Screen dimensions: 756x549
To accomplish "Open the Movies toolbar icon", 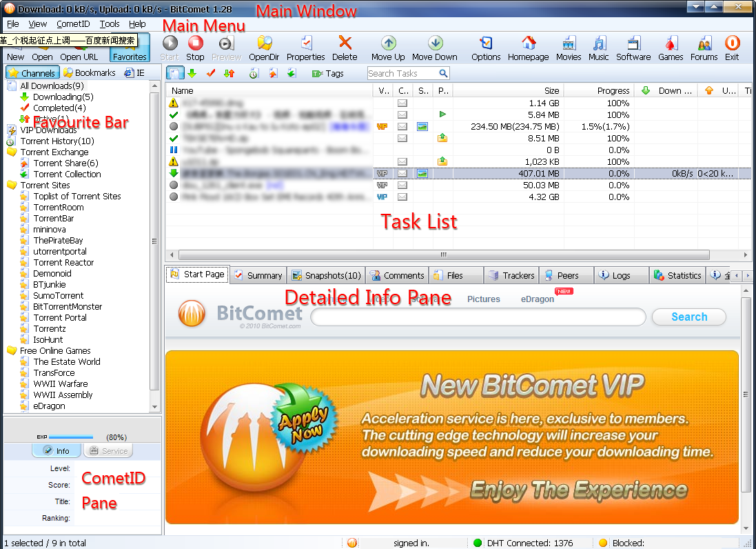I will pyautogui.click(x=569, y=43).
